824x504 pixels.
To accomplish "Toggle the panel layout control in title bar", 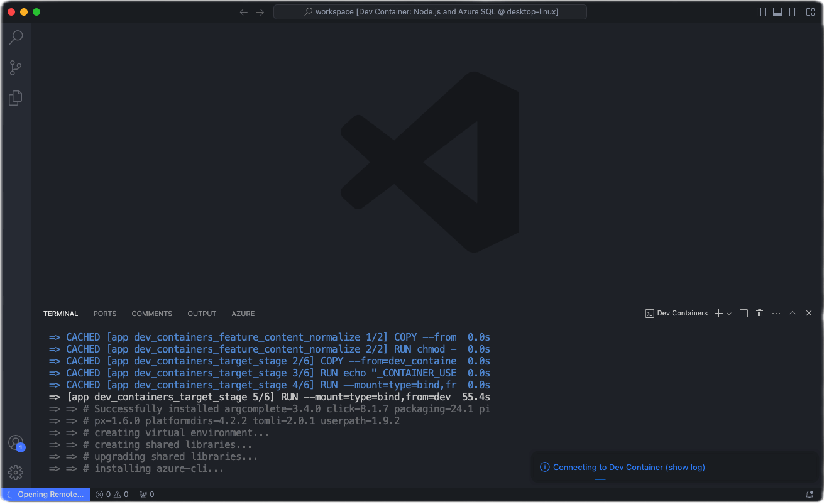I will [777, 11].
